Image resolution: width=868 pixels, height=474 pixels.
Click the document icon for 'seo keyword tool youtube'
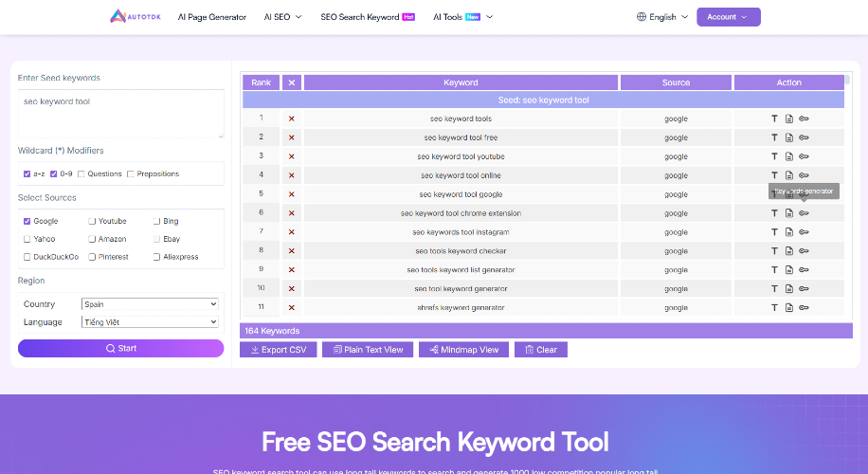point(788,156)
